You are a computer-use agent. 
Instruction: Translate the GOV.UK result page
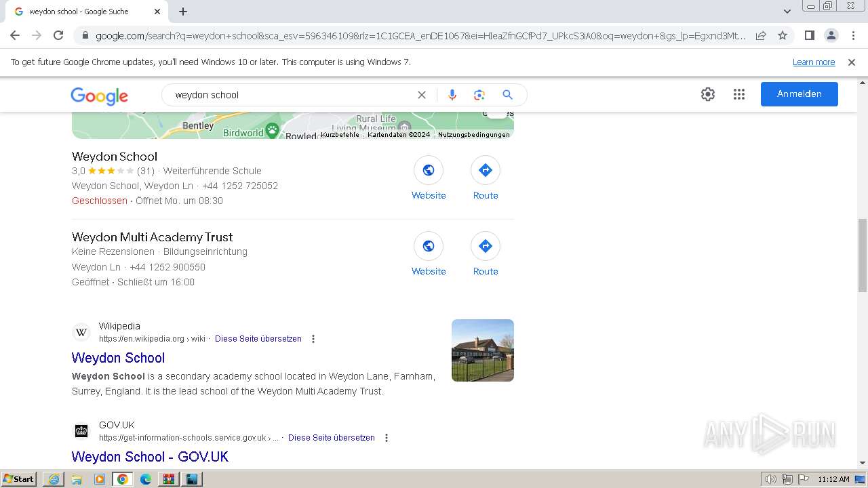point(332,438)
